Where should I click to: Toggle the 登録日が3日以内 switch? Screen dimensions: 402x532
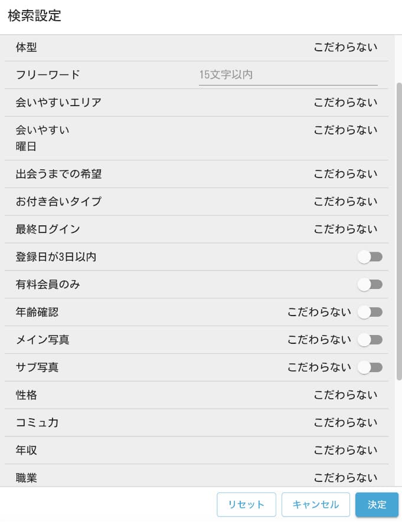tap(370, 257)
